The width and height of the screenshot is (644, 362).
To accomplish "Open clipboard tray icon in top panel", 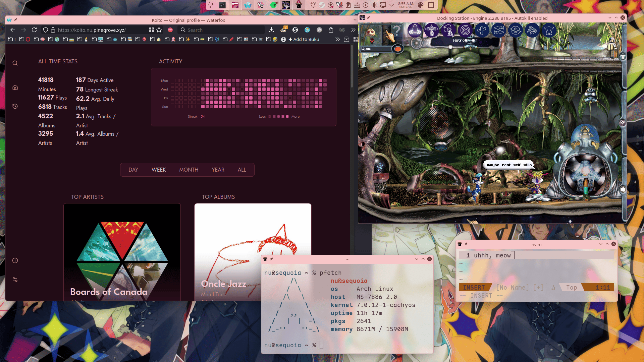I will (348, 5).
